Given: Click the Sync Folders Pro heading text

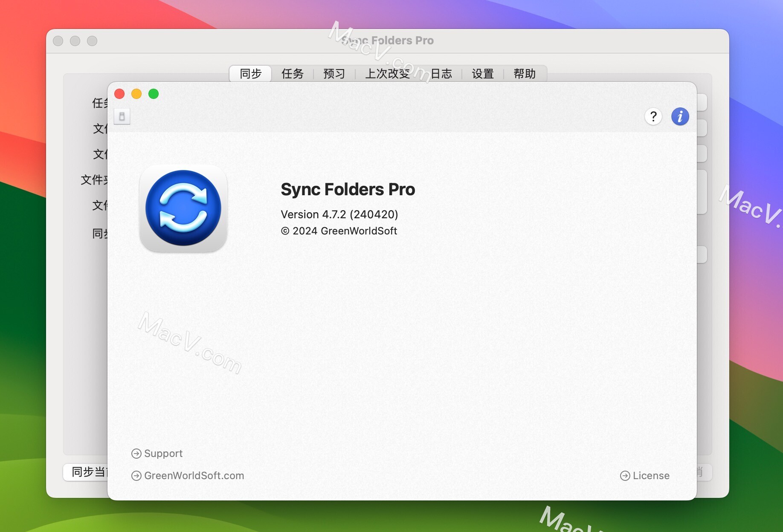Looking at the screenshot, I should 348,190.
